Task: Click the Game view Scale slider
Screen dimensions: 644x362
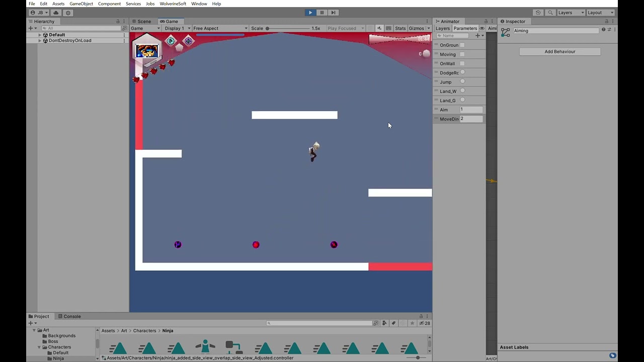Action: coord(289,28)
